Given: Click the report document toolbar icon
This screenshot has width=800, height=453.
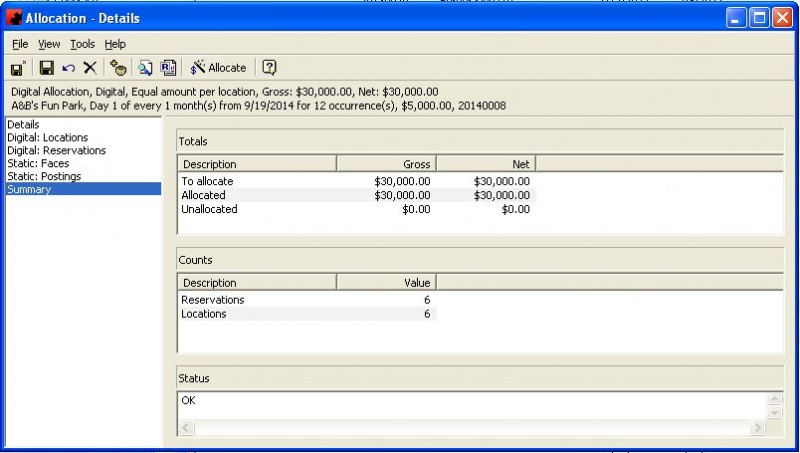Looking at the screenshot, I should point(168,68).
